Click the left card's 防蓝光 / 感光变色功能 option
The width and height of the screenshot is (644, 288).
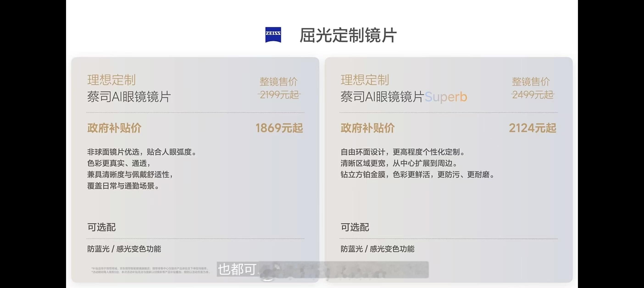124,249
